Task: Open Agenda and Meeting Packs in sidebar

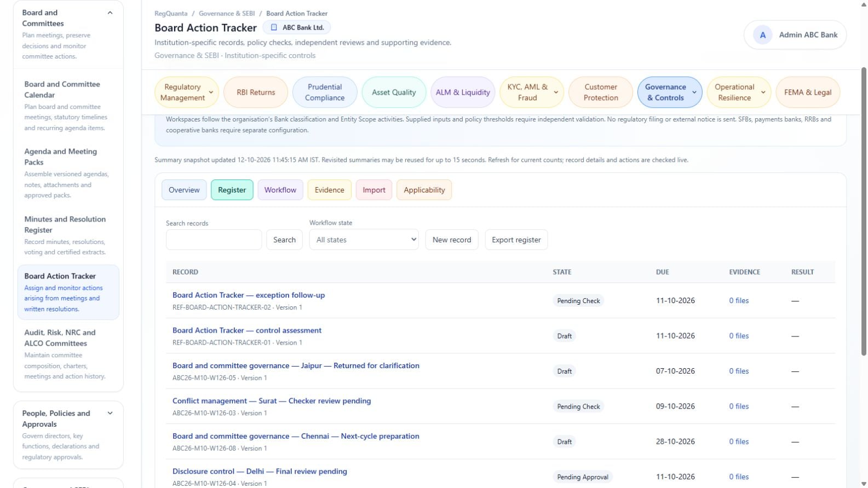Action: click(x=68, y=173)
